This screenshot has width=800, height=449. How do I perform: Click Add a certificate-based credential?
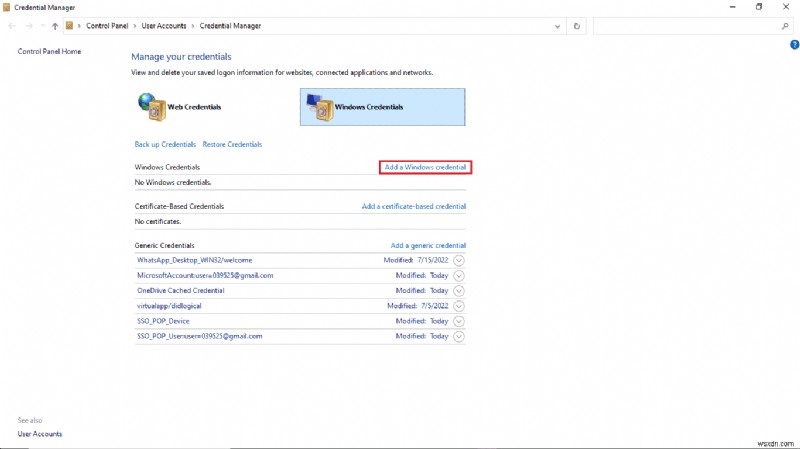click(414, 207)
